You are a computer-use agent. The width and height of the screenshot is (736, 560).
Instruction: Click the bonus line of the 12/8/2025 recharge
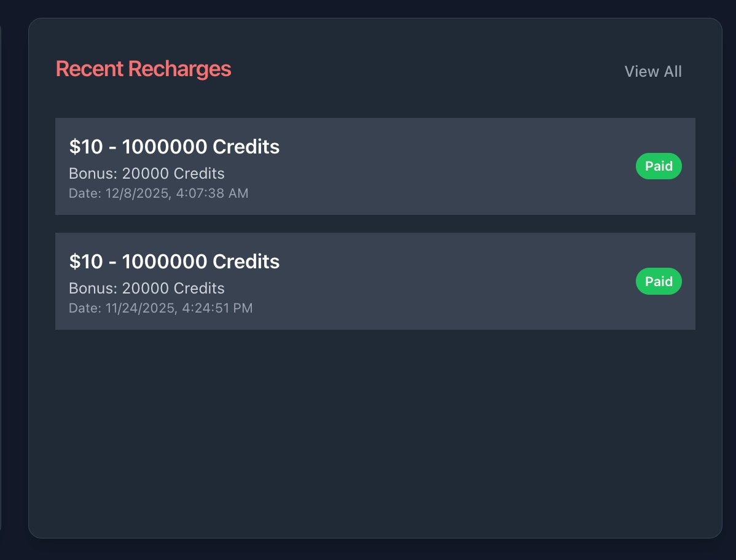[146, 173]
